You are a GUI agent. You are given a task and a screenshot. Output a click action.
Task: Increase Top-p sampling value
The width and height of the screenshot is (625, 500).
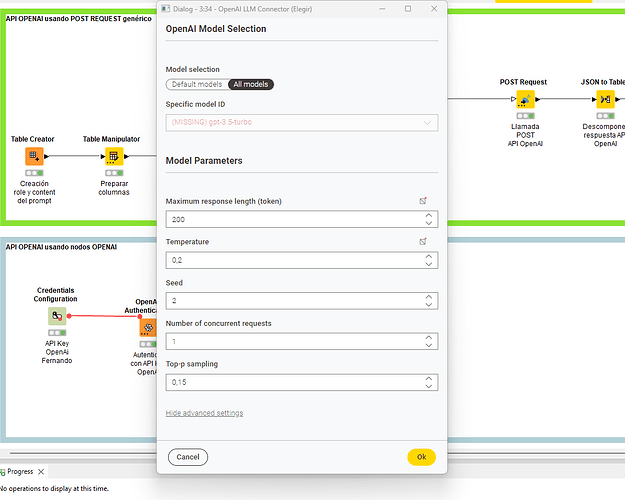(x=428, y=378)
